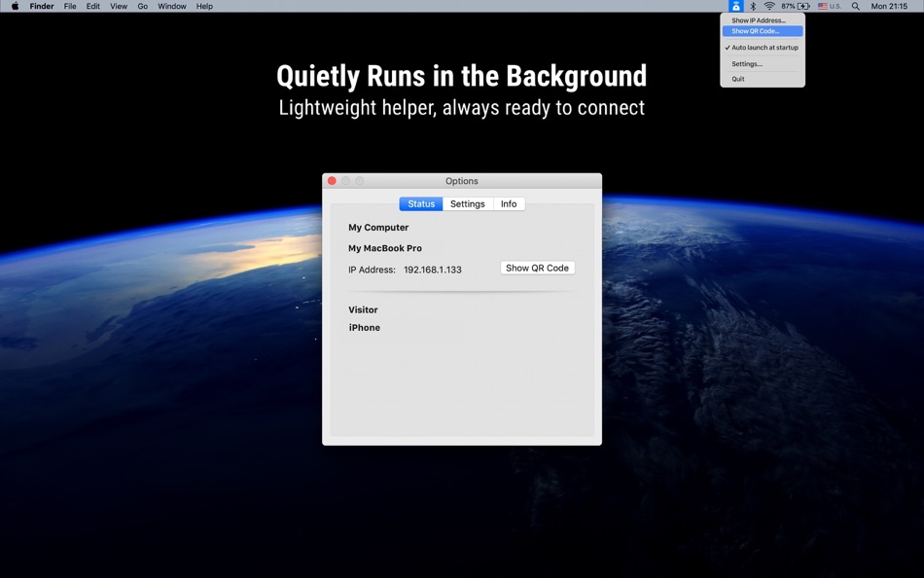Click the Mon 21:15 clock
This screenshot has width=924, height=578.
click(889, 6)
